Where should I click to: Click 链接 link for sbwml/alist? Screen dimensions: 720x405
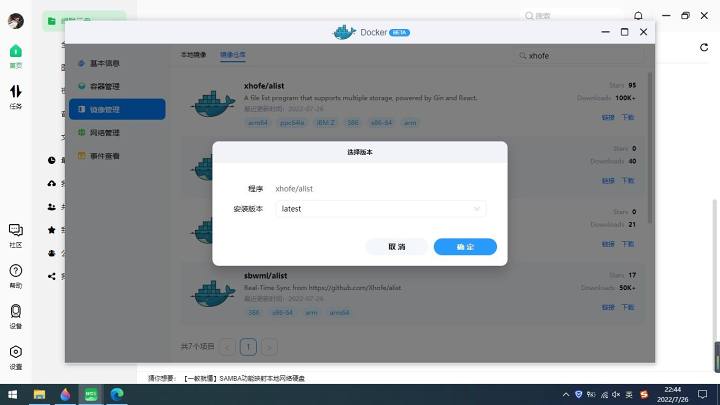point(608,307)
